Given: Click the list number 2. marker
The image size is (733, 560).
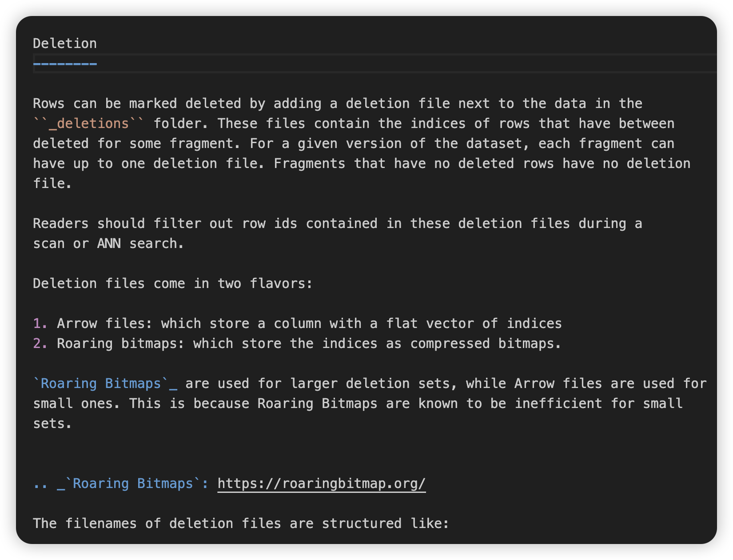Looking at the screenshot, I should (40, 344).
